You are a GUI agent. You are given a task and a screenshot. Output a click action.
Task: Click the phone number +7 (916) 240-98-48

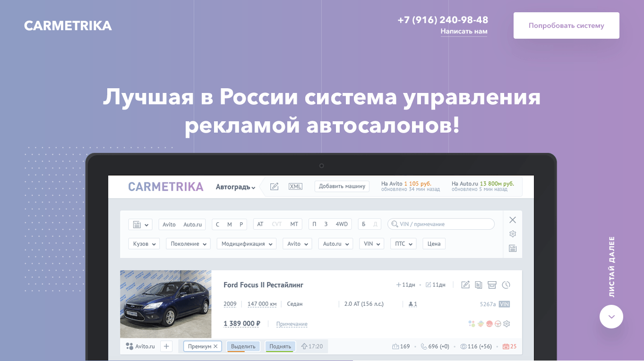click(443, 20)
